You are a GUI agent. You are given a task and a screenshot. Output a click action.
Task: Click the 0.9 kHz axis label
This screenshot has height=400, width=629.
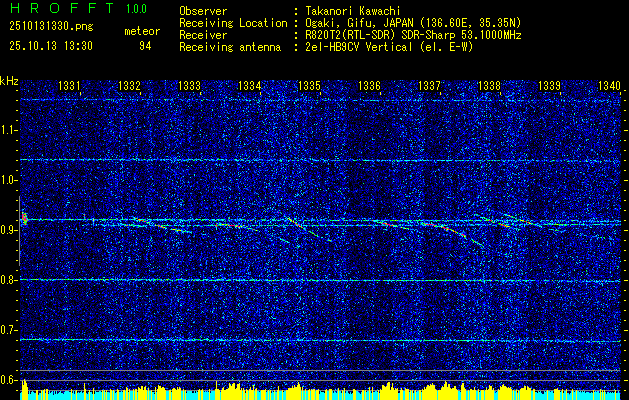point(8,230)
